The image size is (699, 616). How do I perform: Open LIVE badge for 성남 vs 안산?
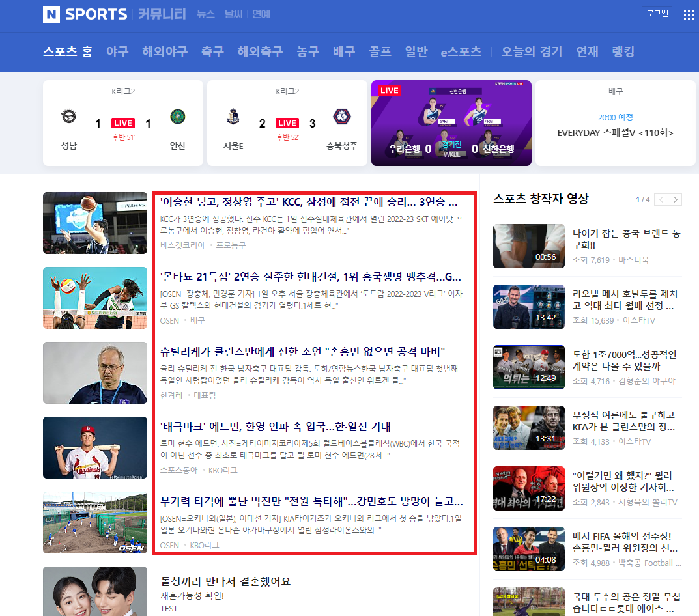pos(123,123)
